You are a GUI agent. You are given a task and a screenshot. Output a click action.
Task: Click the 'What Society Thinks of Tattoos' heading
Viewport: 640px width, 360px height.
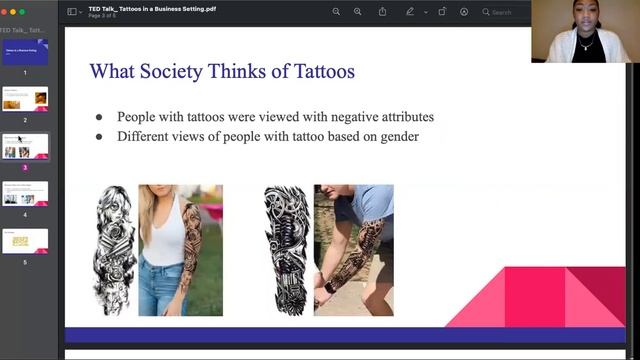point(222,71)
